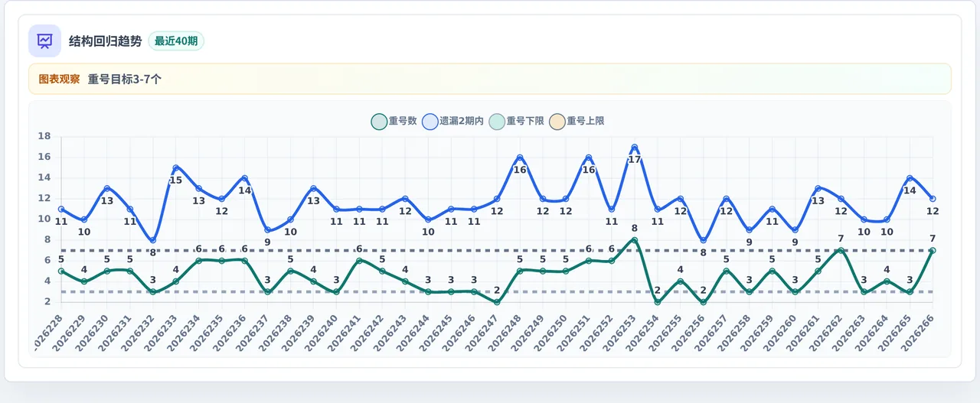The image size is (980, 403).
Task: Click the 最近40期 badge
Action: (x=176, y=41)
